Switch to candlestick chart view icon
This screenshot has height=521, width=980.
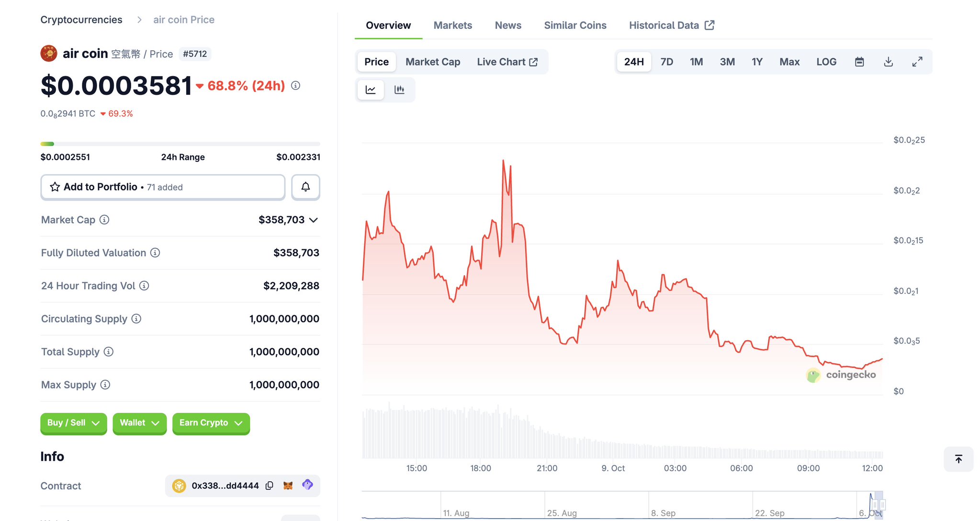(x=399, y=89)
